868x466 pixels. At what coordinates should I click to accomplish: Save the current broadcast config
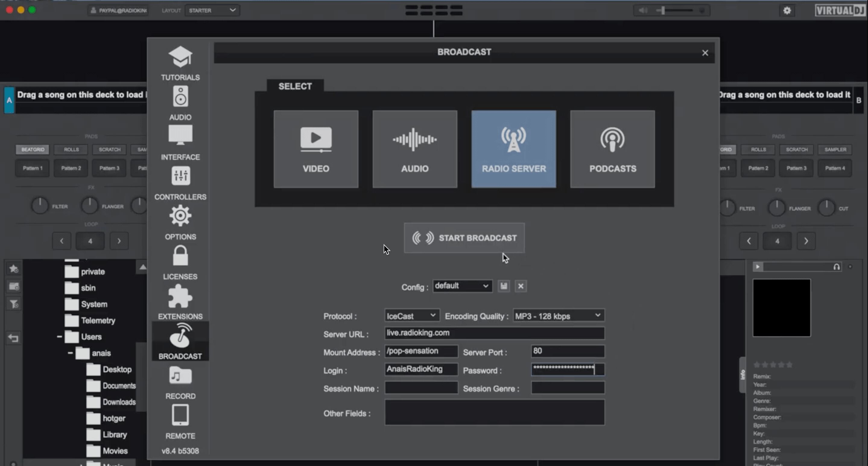[x=504, y=286]
